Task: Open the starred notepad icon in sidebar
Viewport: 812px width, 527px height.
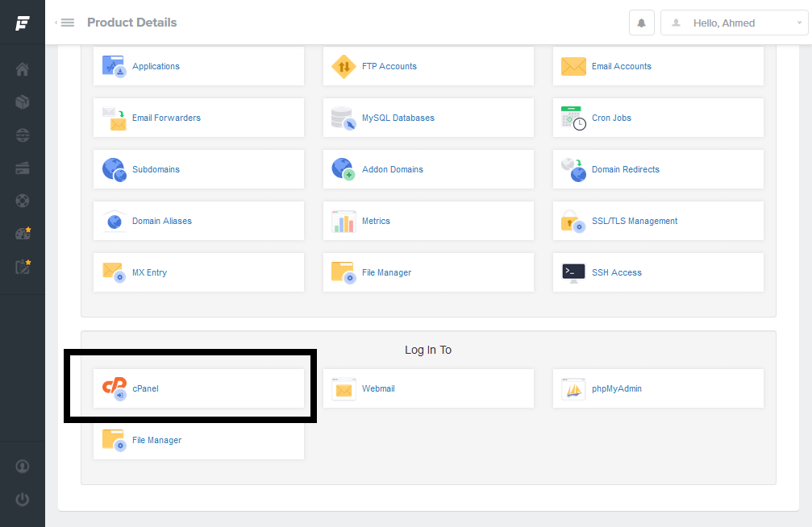Action: coord(23,267)
